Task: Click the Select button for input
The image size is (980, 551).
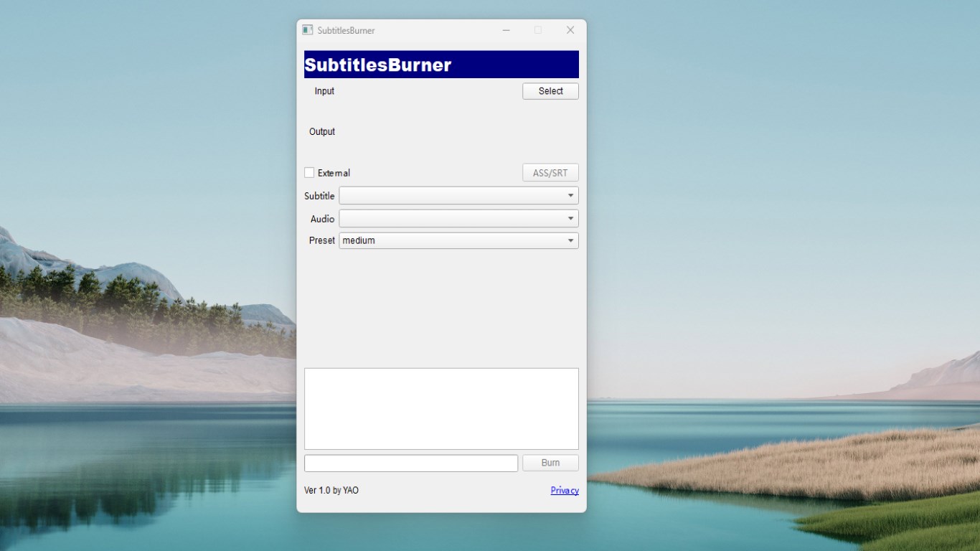Action: (550, 91)
